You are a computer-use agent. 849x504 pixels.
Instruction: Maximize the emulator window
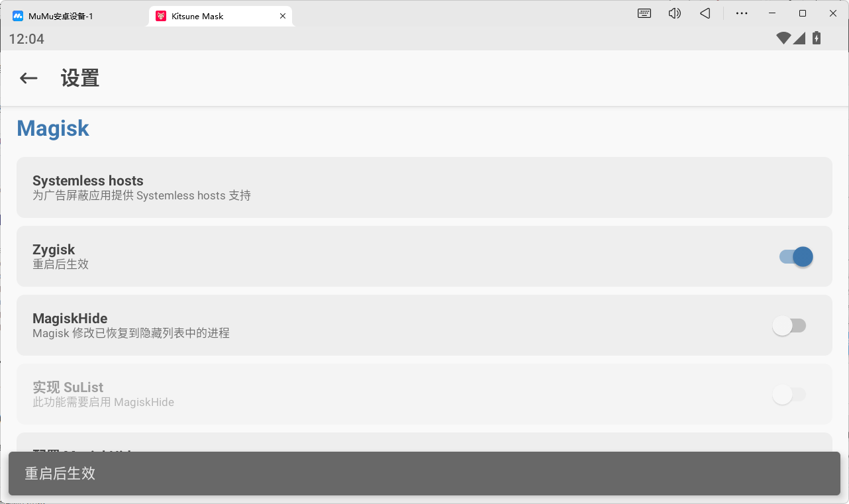tap(803, 13)
